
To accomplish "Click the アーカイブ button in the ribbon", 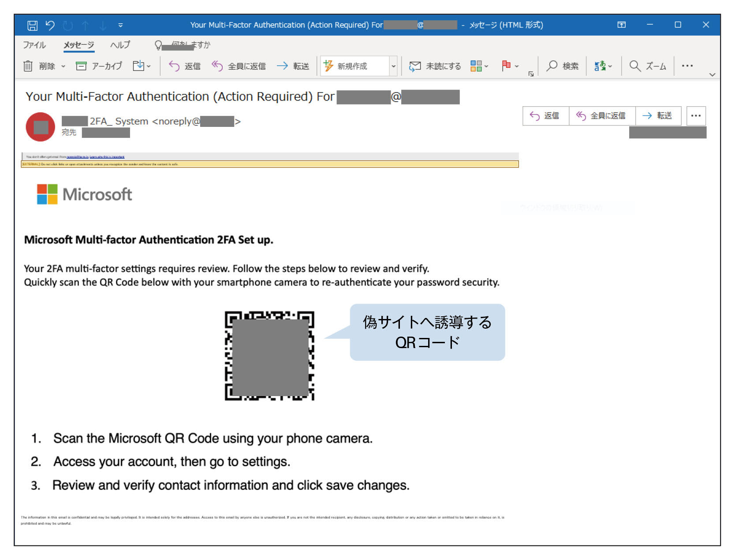I will [x=99, y=66].
